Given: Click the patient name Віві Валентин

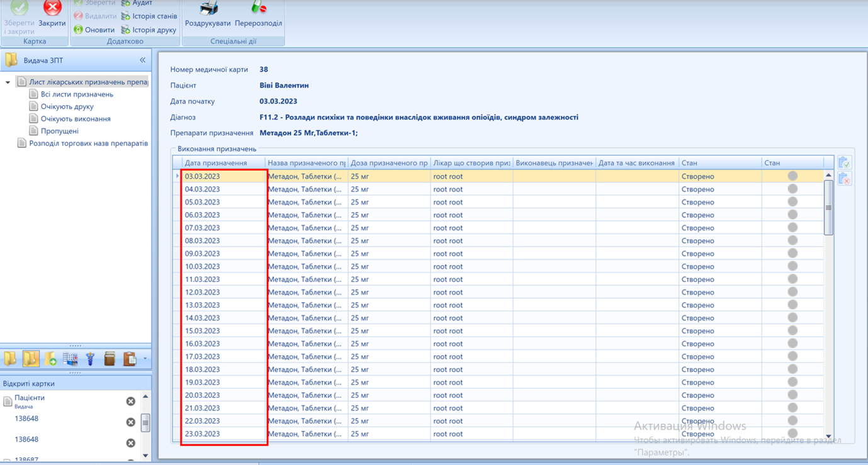Looking at the screenshot, I should 284,86.
